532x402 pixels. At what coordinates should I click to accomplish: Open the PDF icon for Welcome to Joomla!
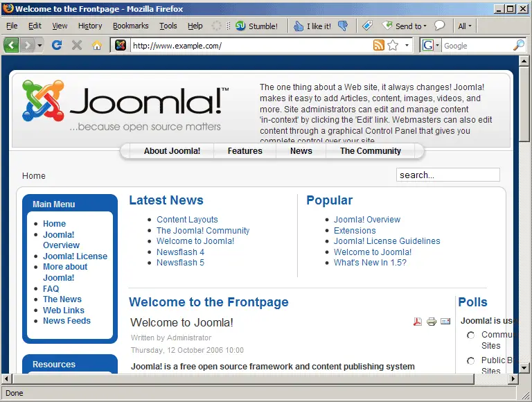click(417, 321)
